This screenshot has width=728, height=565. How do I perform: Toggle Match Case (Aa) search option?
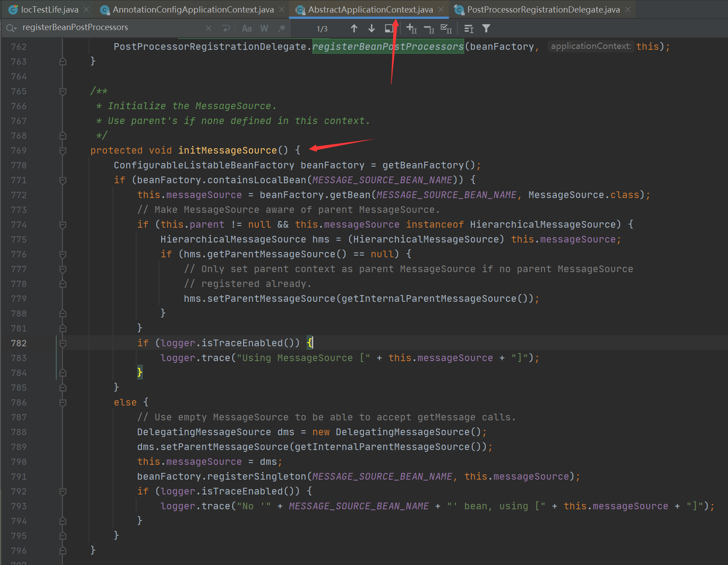[247, 28]
